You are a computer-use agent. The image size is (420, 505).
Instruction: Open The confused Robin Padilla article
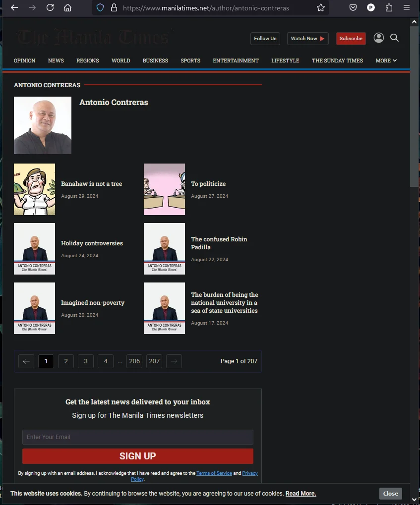(x=219, y=243)
